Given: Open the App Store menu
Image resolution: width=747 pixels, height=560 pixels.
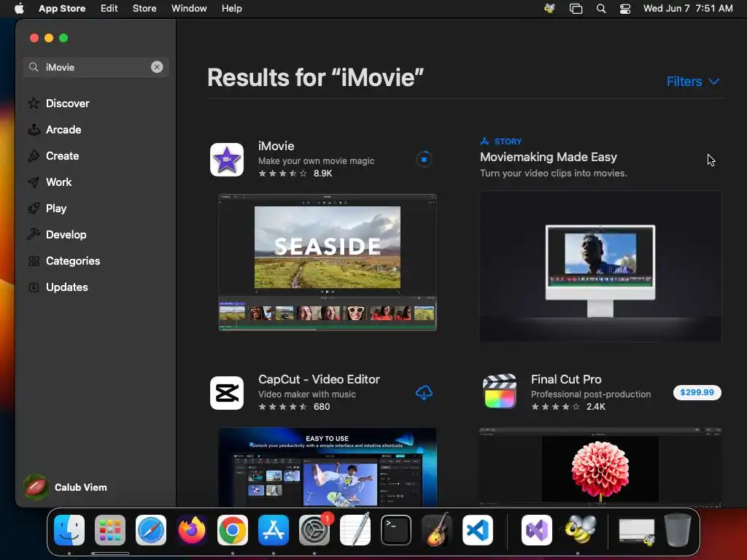Looking at the screenshot, I should [x=62, y=9].
